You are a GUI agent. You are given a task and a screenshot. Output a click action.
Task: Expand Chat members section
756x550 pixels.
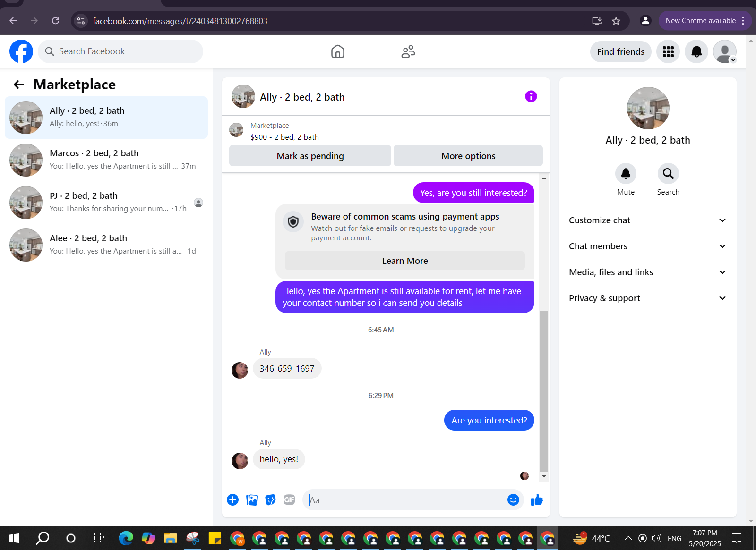[x=647, y=246]
